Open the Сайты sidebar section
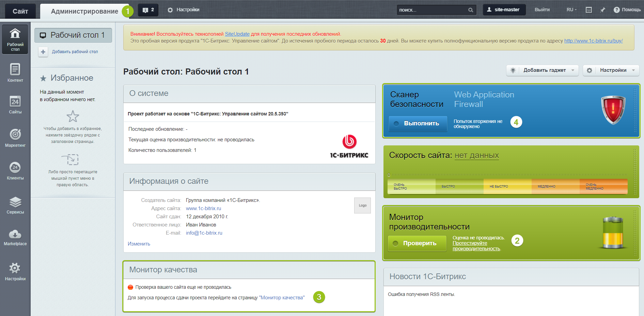The height and width of the screenshot is (316, 644). coord(15,105)
